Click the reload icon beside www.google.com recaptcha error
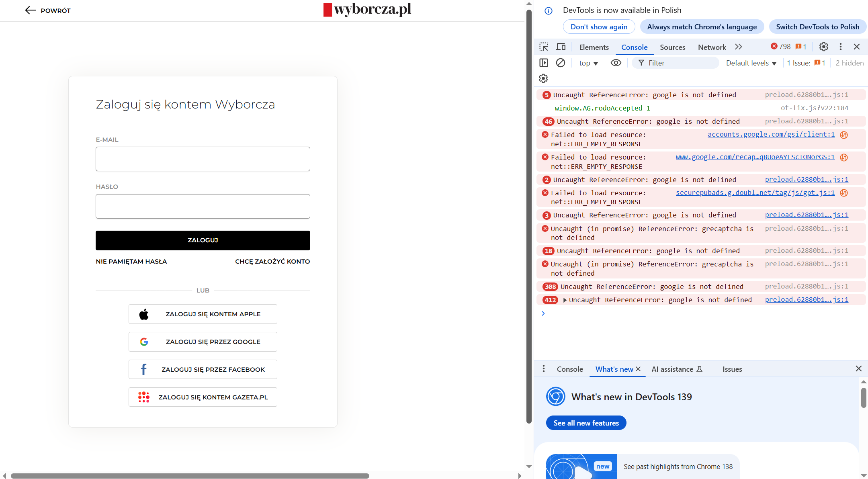The image size is (868, 479). [x=844, y=158]
